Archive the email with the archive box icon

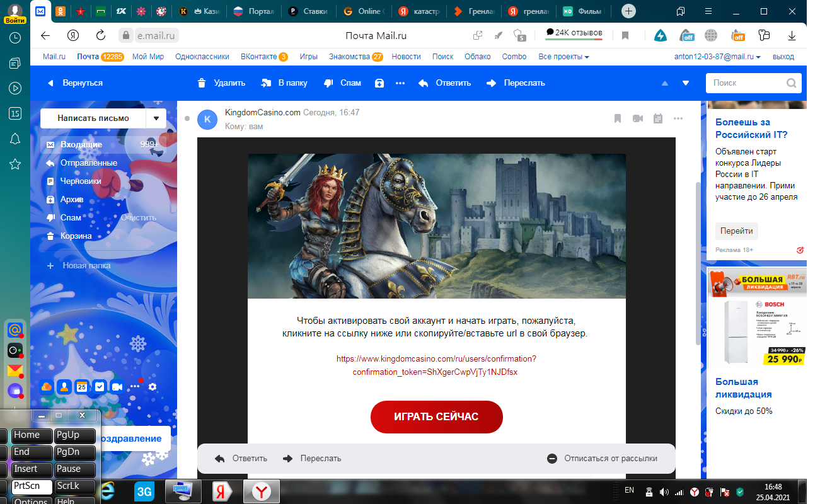[379, 83]
